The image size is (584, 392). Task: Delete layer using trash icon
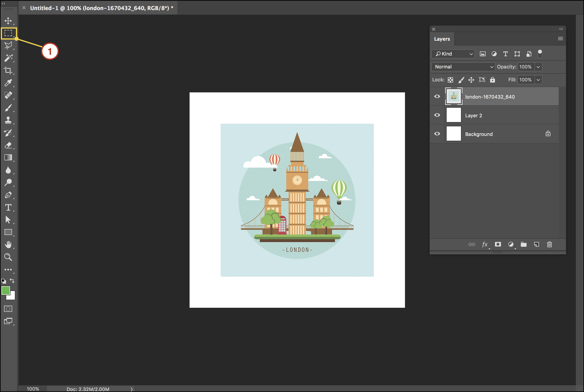(x=549, y=244)
